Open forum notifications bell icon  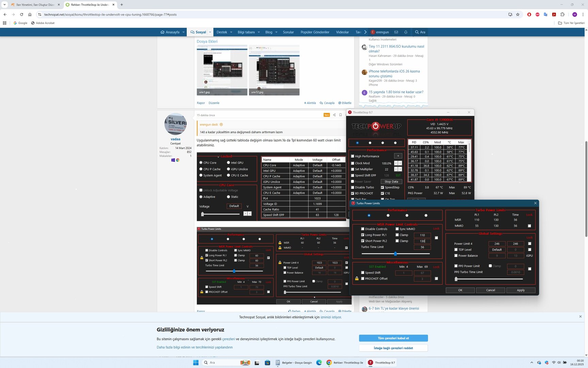click(406, 32)
